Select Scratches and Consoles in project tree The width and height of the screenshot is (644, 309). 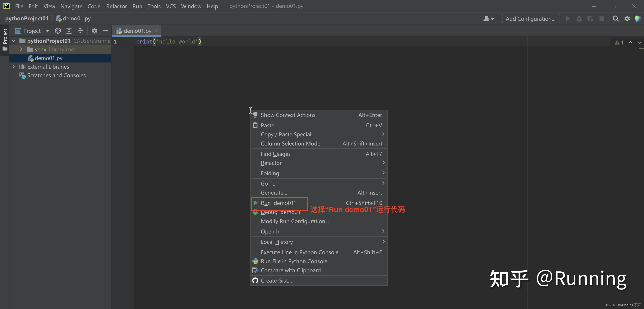point(56,76)
